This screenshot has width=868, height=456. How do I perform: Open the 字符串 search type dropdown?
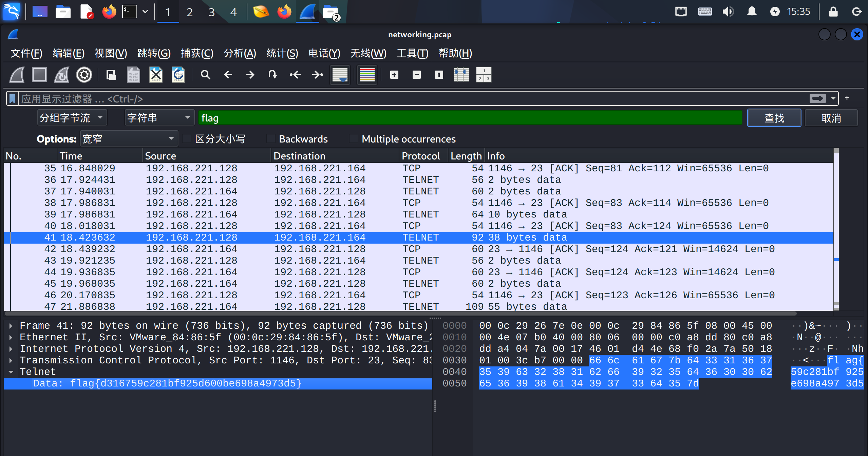159,118
